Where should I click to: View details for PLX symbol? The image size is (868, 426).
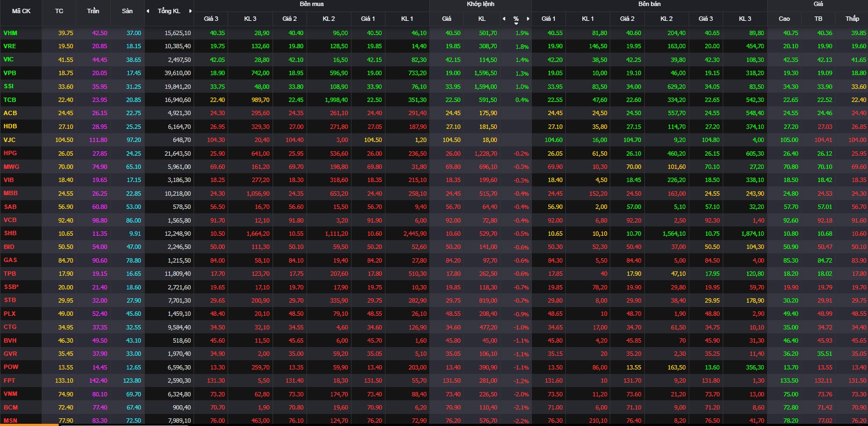pyautogui.click(x=9, y=314)
